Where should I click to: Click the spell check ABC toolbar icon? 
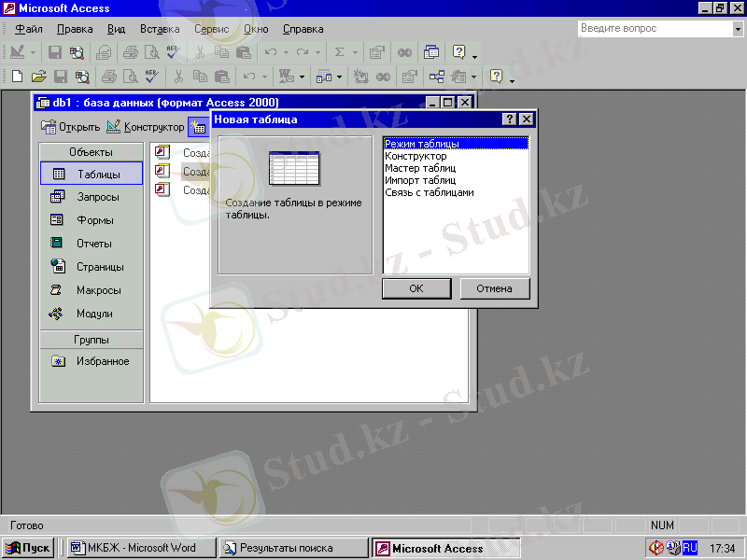(173, 52)
